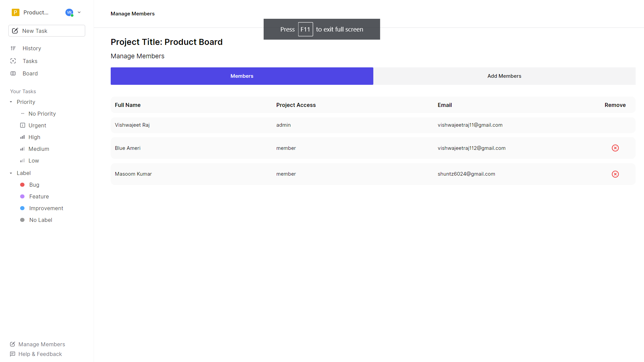644x362 pixels.
Task: Open History panel in sidebar
Action: [x=32, y=48]
